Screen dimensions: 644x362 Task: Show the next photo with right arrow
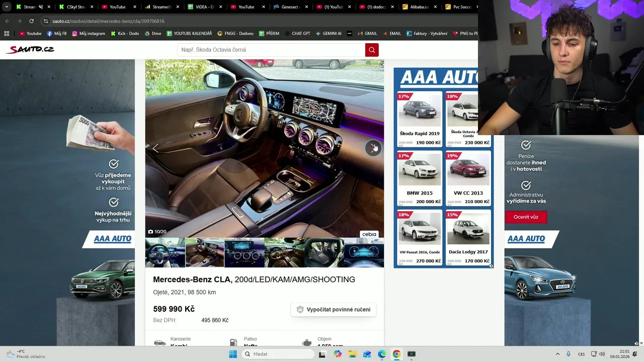point(373,148)
